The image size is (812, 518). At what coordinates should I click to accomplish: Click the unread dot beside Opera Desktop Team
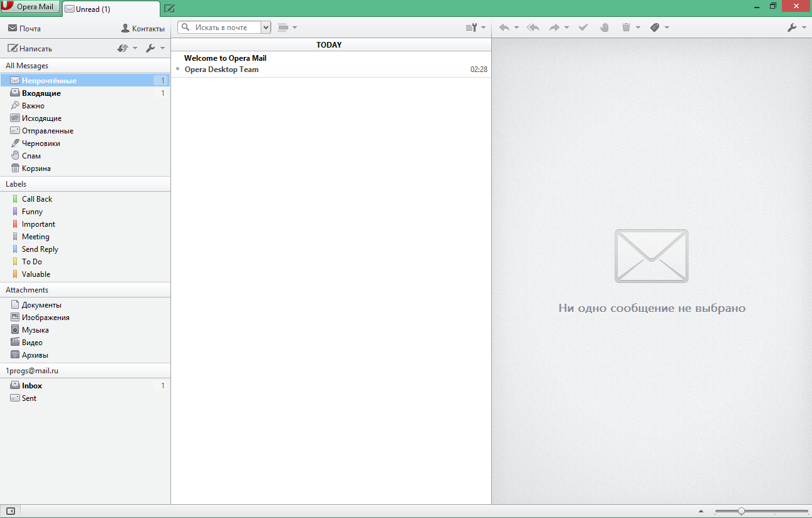tap(178, 69)
